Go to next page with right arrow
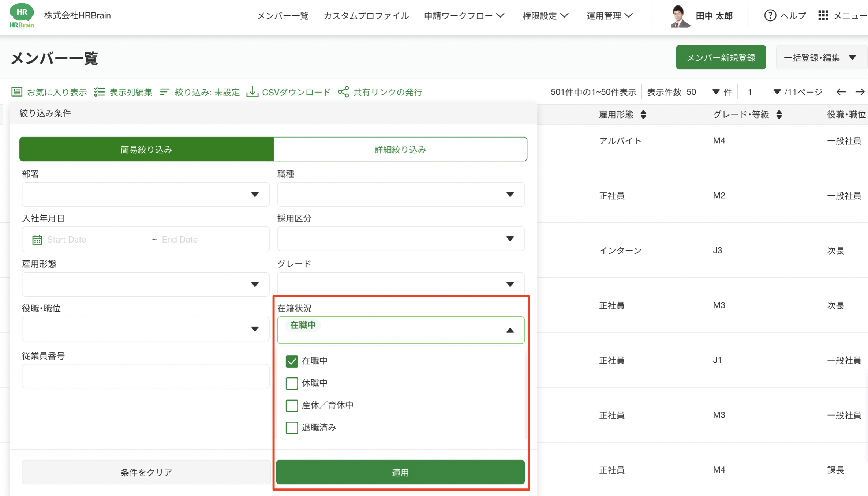This screenshot has width=868, height=496. (860, 92)
